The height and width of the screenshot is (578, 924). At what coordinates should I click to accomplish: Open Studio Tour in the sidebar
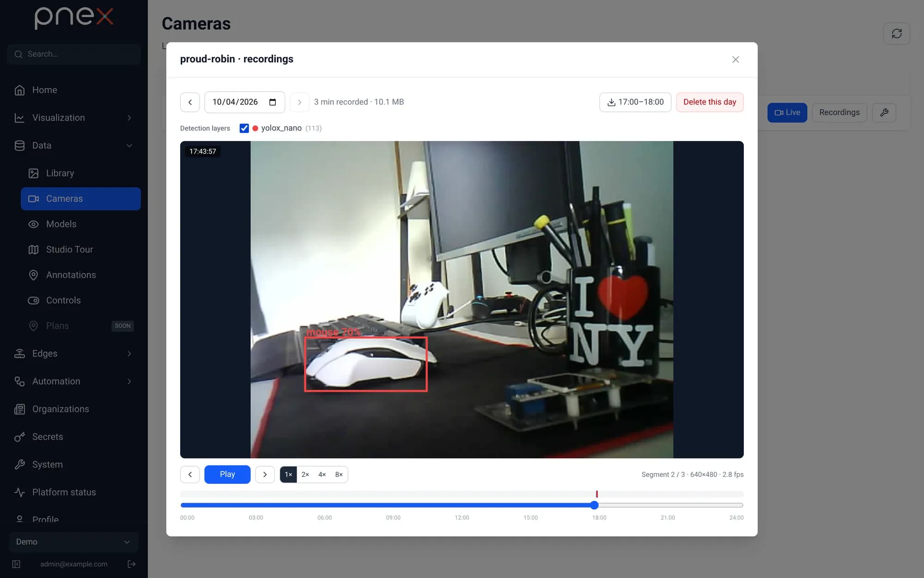click(x=81, y=249)
